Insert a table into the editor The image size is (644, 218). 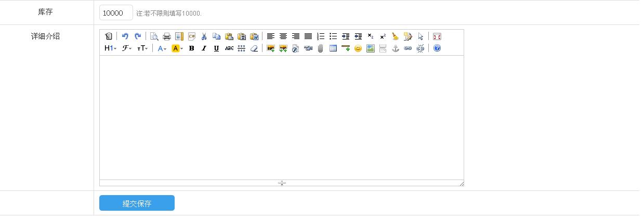click(333, 48)
